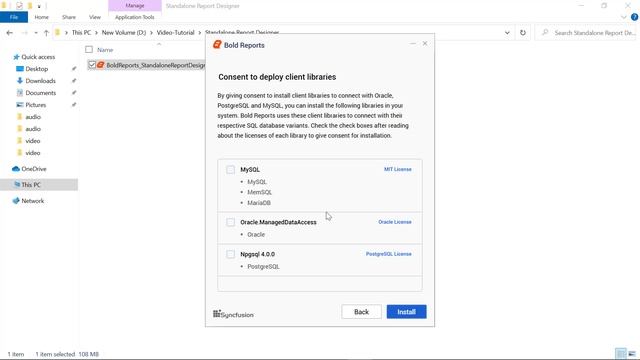Screen dimensions: 640x360
Task: Click the address bar folder icon
Action: point(58,33)
